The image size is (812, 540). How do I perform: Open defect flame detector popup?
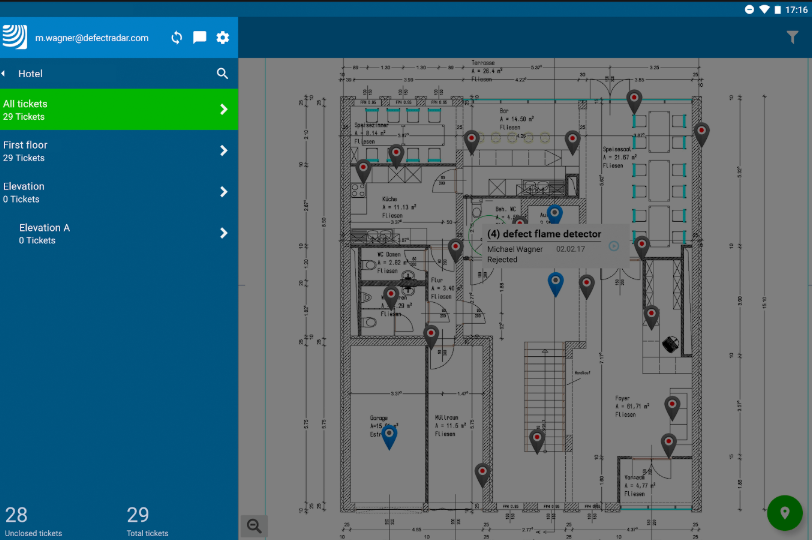tap(555, 246)
